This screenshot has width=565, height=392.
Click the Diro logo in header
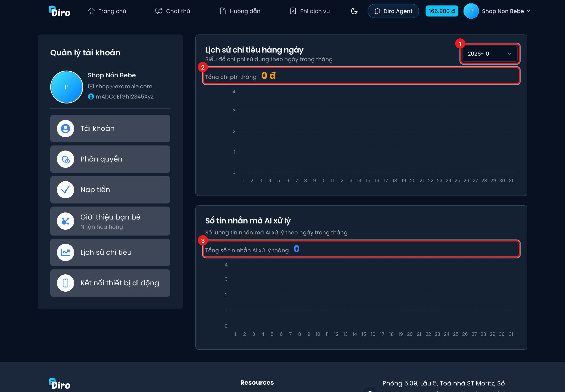[x=59, y=11]
